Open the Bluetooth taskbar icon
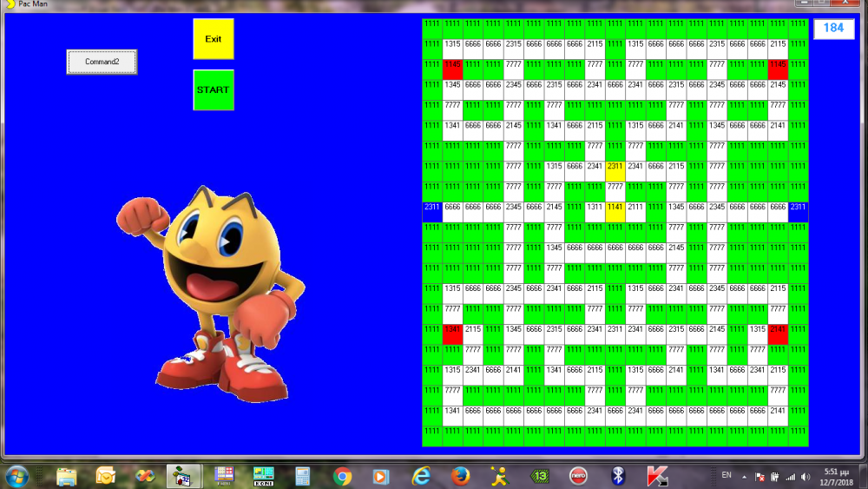The height and width of the screenshot is (489, 868). click(x=618, y=476)
